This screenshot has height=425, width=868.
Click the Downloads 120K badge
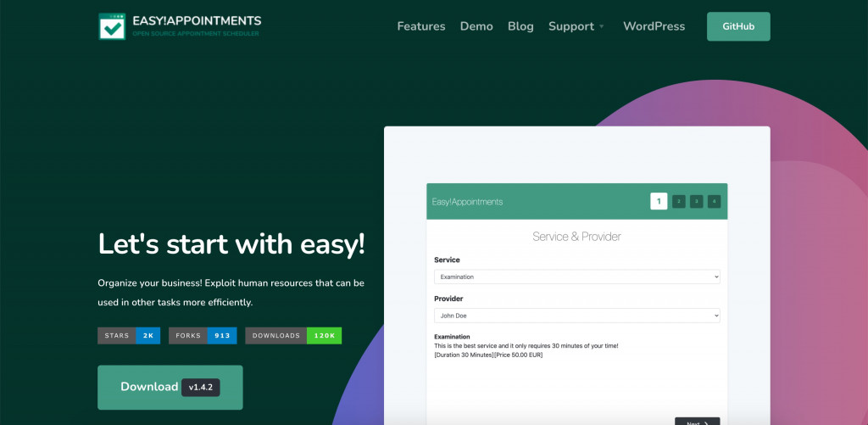(293, 335)
